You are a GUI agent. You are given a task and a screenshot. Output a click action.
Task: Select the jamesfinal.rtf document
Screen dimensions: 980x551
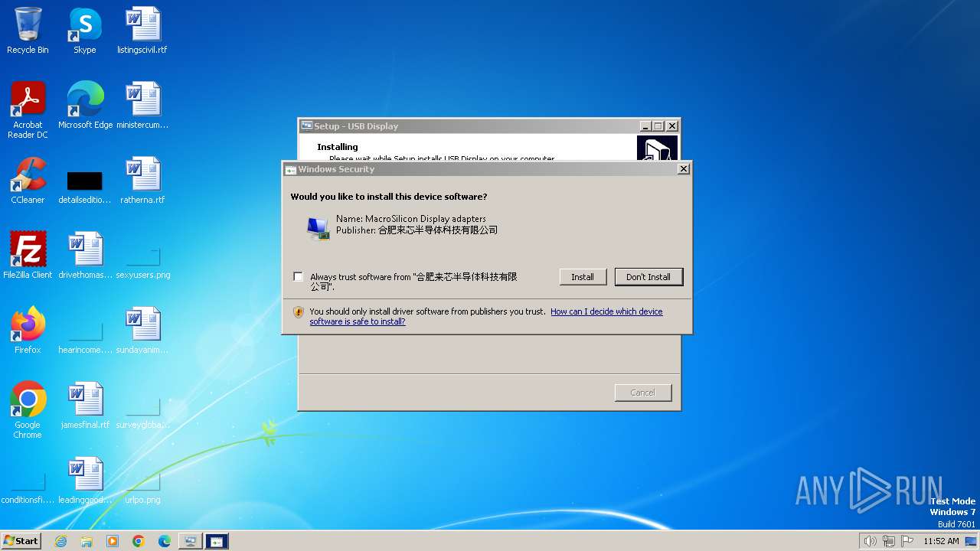pyautogui.click(x=85, y=406)
